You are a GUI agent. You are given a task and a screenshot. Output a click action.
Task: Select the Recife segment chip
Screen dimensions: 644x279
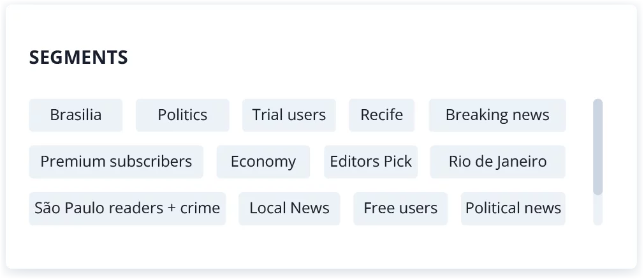coord(381,115)
